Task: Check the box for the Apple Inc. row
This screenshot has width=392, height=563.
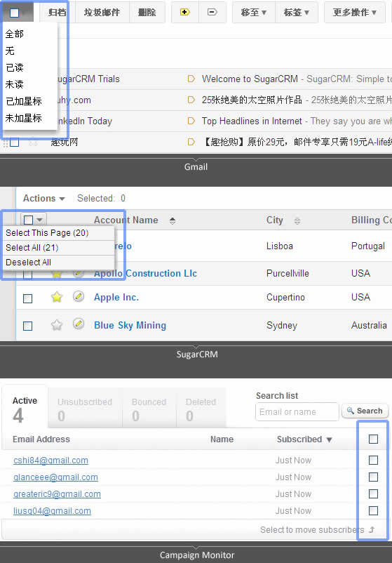Action: coord(27,298)
